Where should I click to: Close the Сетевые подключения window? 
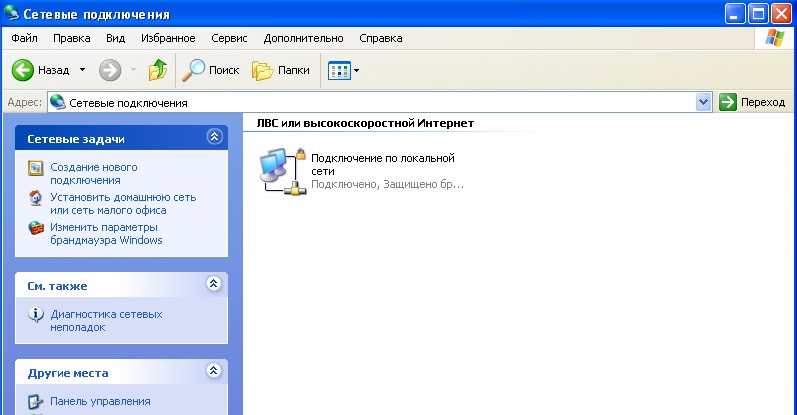click(781, 14)
